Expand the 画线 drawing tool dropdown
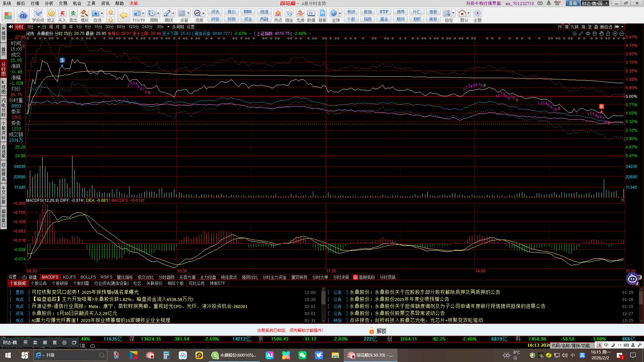Viewport: 644px width, 362px height. 173,13
